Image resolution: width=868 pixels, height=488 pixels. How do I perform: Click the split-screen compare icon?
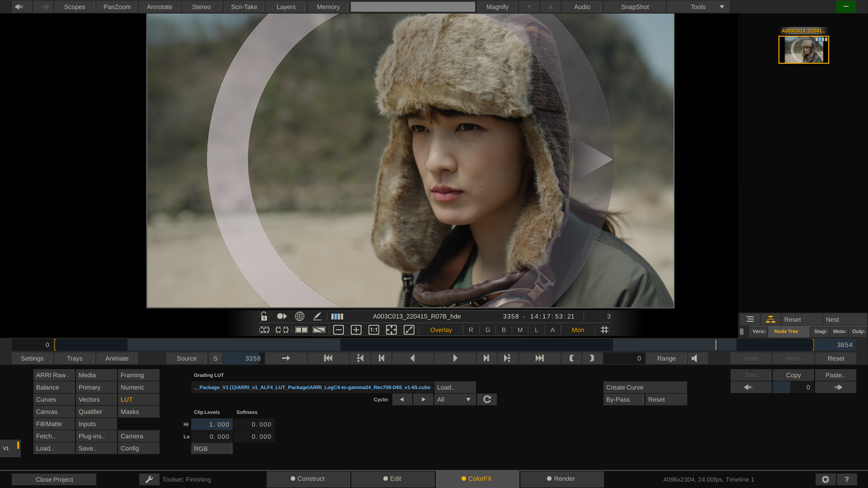pos(301,330)
